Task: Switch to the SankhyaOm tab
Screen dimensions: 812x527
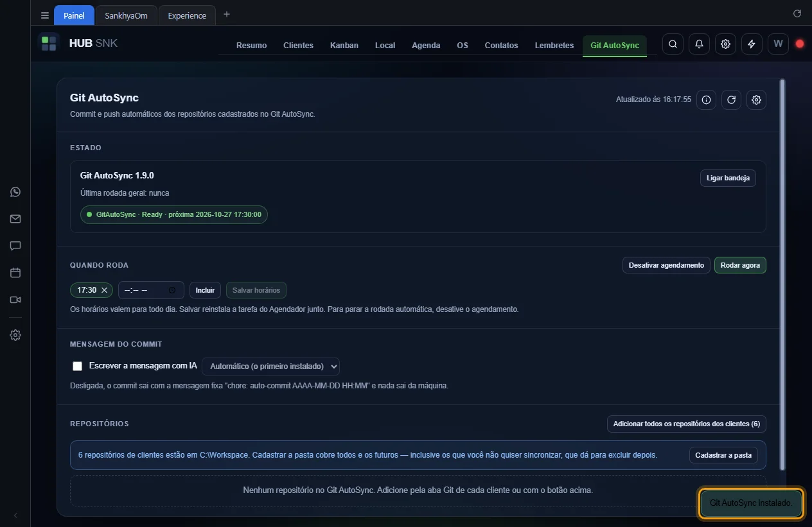Action: (x=126, y=15)
